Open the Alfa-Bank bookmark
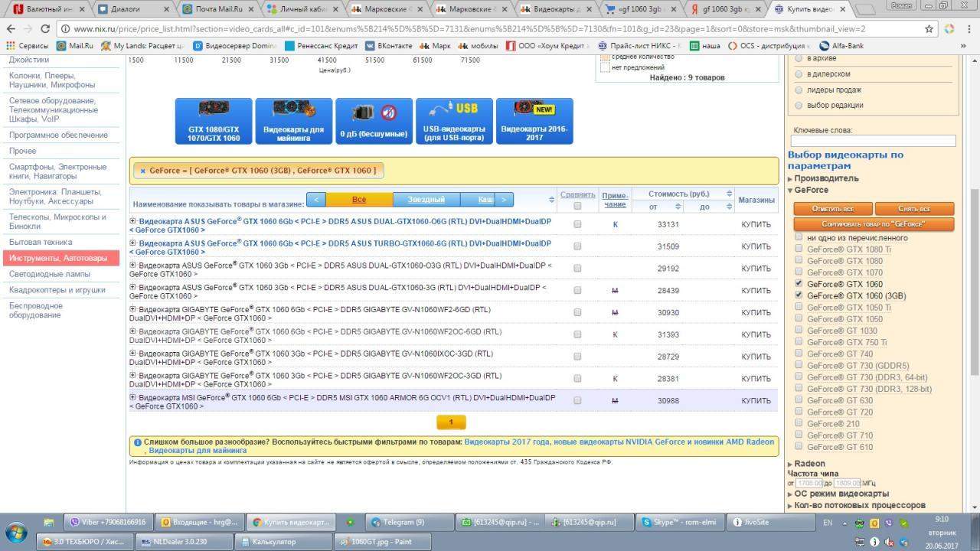980x551 pixels. coord(841,46)
